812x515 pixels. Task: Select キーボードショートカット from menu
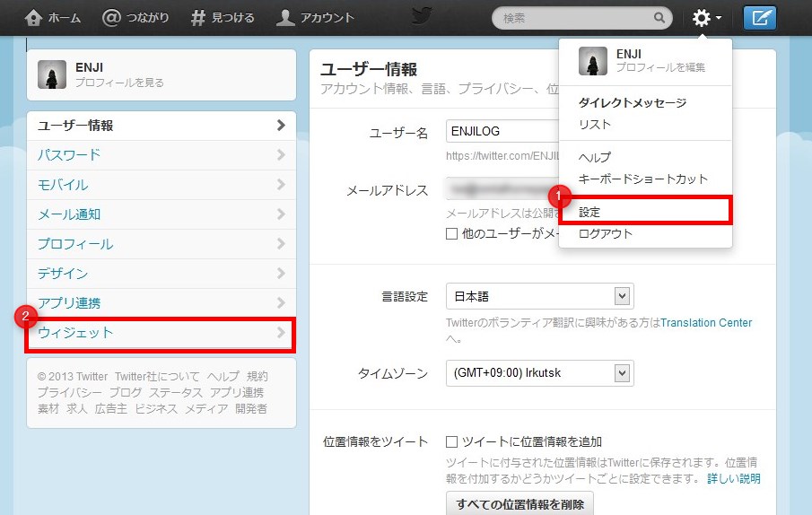pyautogui.click(x=642, y=179)
